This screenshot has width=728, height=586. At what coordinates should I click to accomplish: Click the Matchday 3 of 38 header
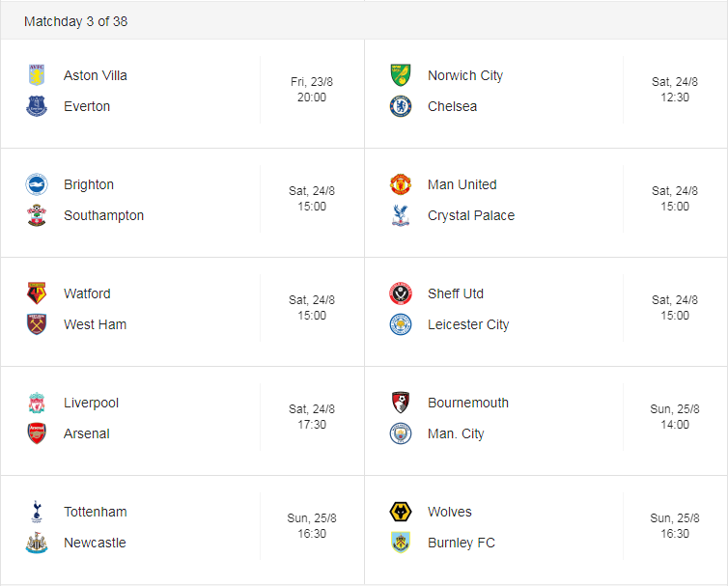[x=75, y=21]
